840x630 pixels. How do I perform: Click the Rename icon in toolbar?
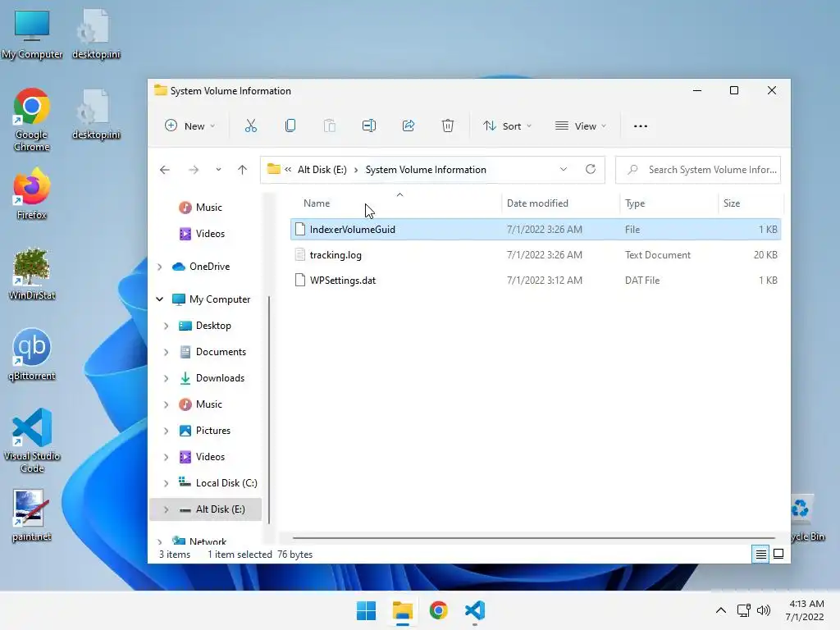click(369, 126)
